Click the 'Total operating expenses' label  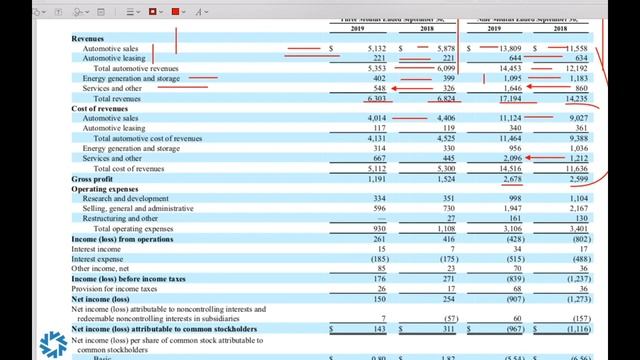(x=133, y=229)
